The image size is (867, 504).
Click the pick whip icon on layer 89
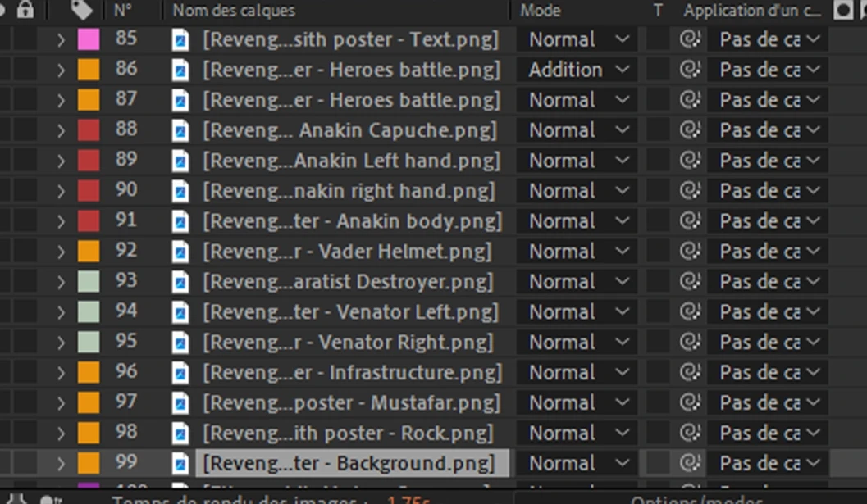point(690,161)
